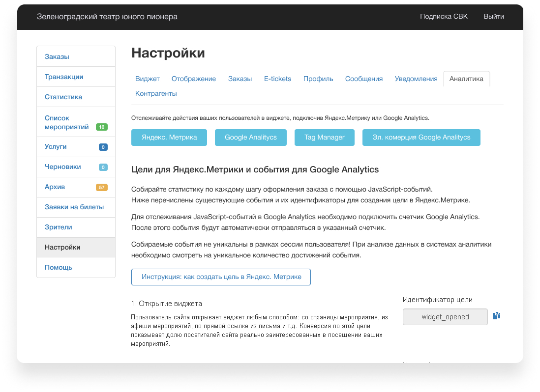Viewport: 540px width, 392px height.
Task: Switch to the E-tickets tab
Action: click(x=277, y=79)
